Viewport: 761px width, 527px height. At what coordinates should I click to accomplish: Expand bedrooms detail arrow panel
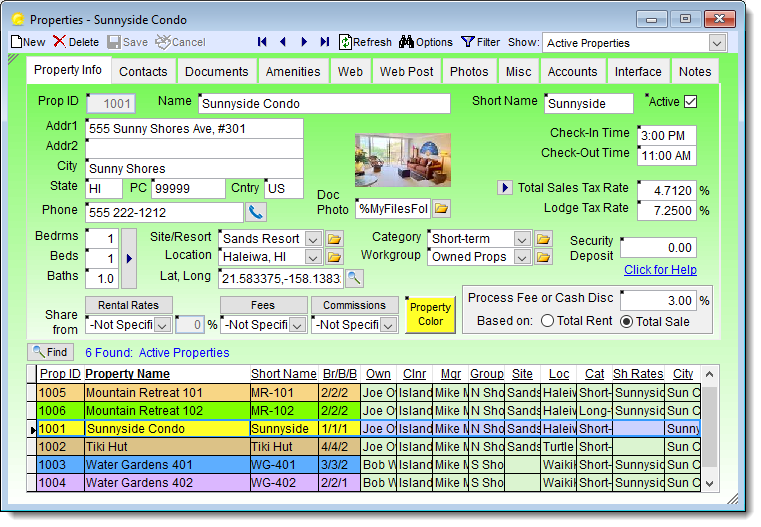click(129, 258)
